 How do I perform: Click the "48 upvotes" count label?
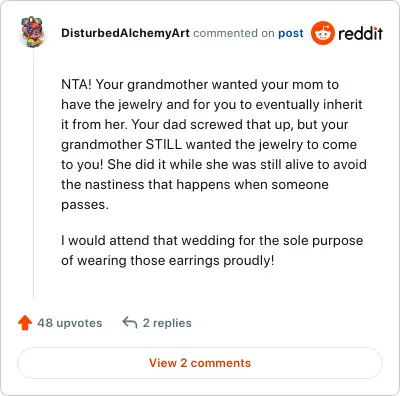[x=70, y=323]
